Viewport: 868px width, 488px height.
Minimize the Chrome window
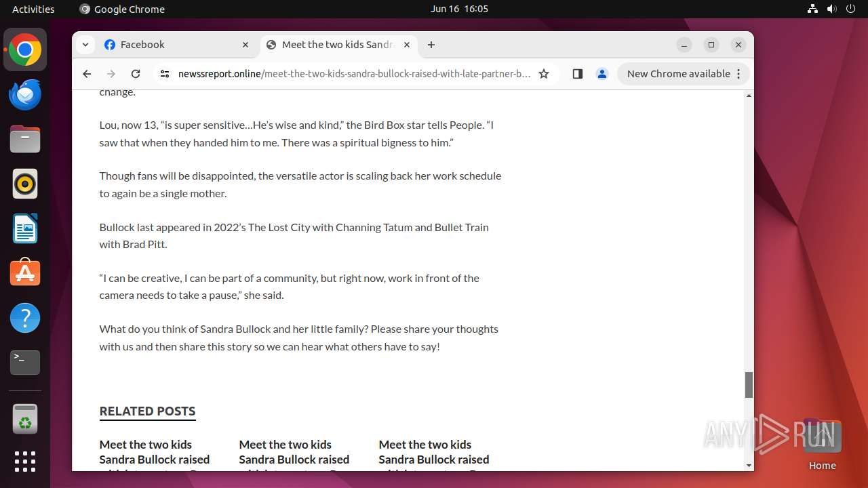point(684,45)
